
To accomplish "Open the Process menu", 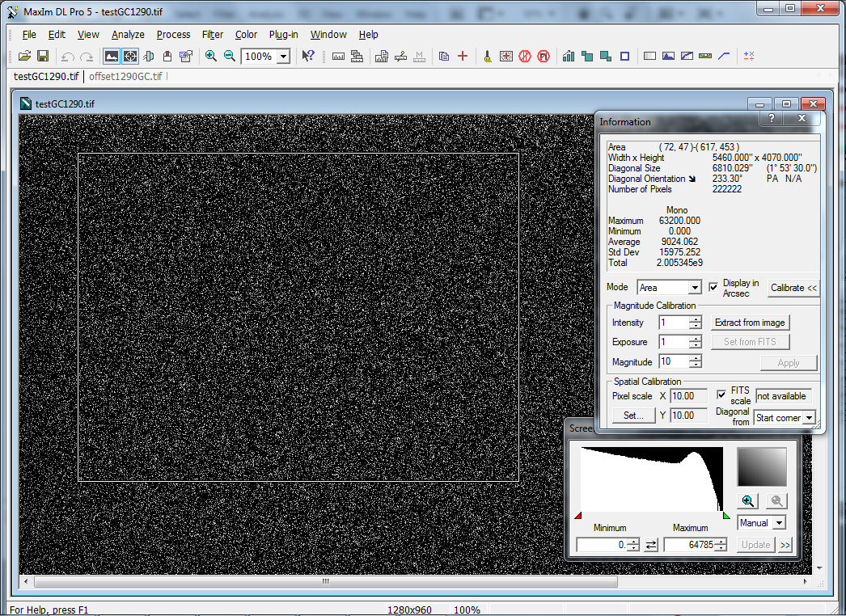I will pos(173,35).
